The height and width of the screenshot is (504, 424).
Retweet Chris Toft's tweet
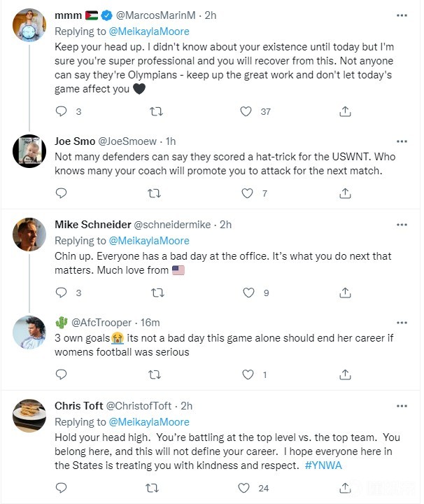coord(157,488)
